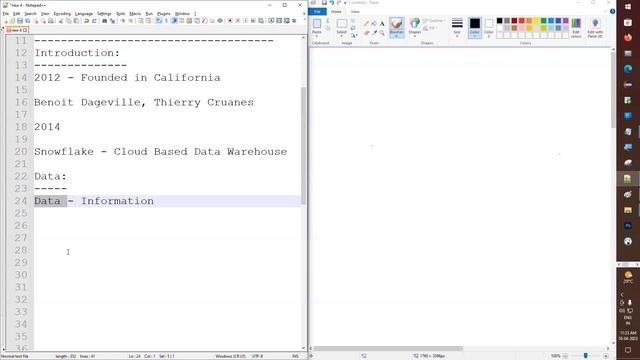Image resolution: width=640 pixels, height=360 pixels.
Task: Open the File menu in Notepad++
Action: pos(5,13)
